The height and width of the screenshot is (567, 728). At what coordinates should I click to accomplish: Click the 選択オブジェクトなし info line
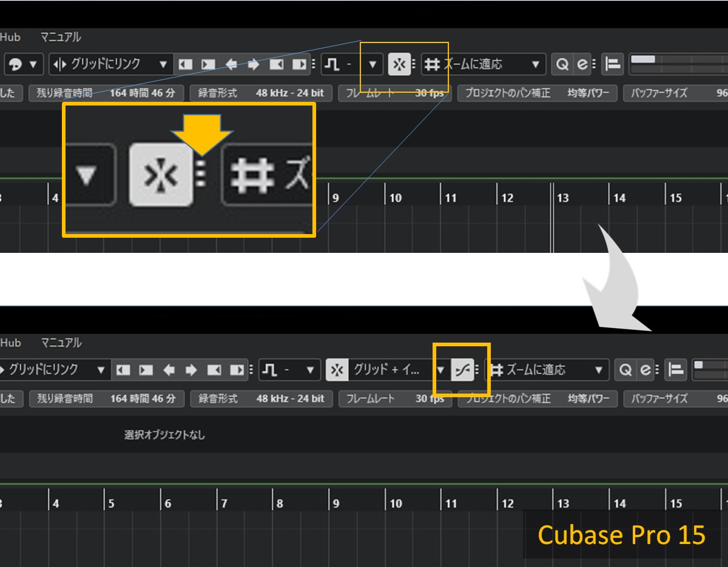(164, 435)
